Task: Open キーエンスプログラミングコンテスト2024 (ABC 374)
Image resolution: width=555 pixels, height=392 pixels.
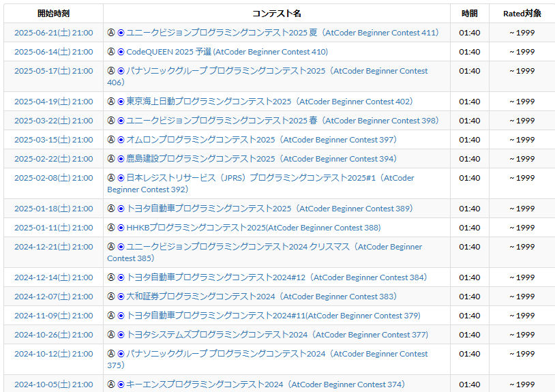Action: (x=265, y=385)
